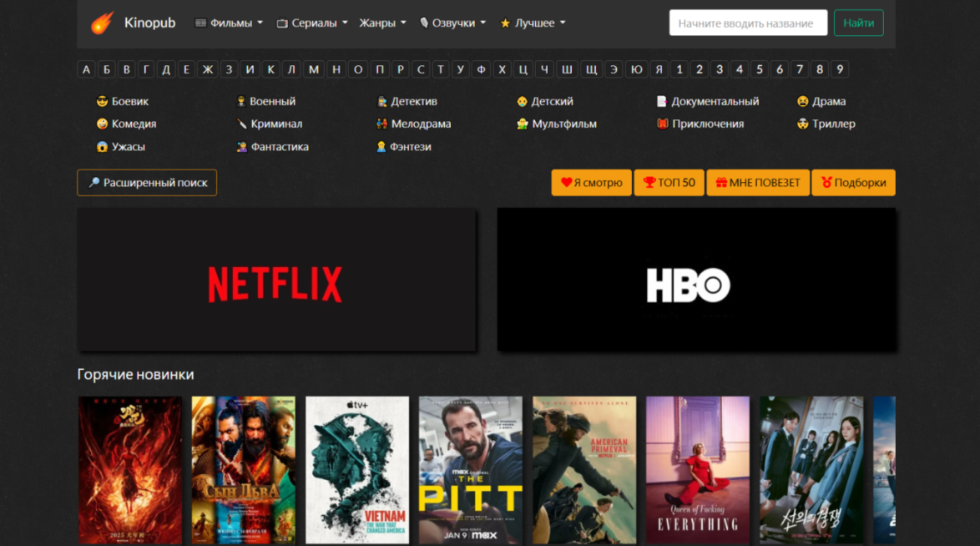
Task: Click the gift icon on МНЕ ПОВЕЗЕТ
Action: (721, 183)
